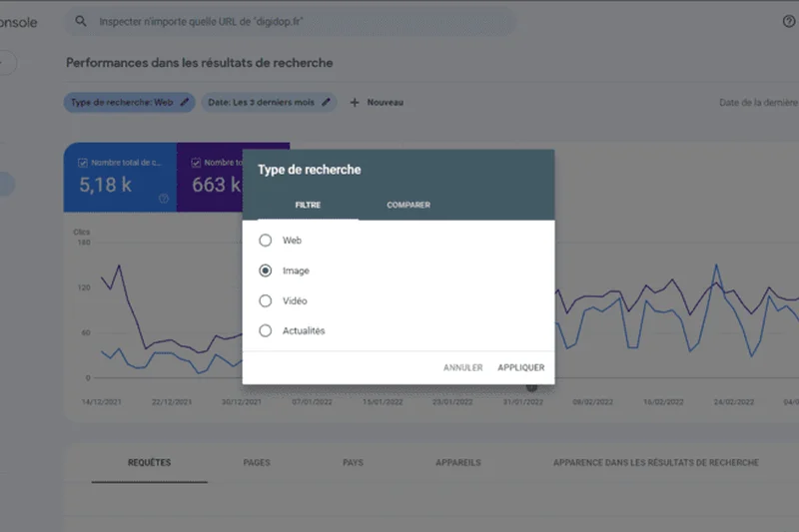799x532 pixels.
Task: Open the PAYS tab
Action: [x=353, y=463]
